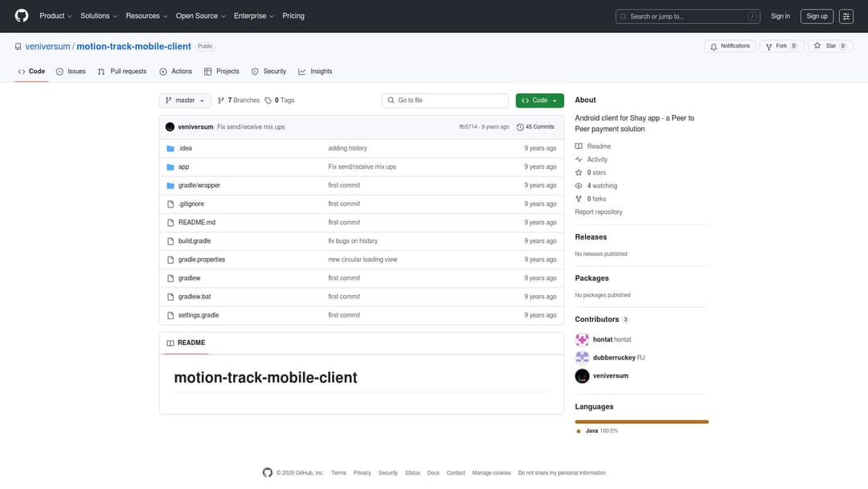Open the Solutions dropdown menu

pyautogui.click(x=99, y=16)
